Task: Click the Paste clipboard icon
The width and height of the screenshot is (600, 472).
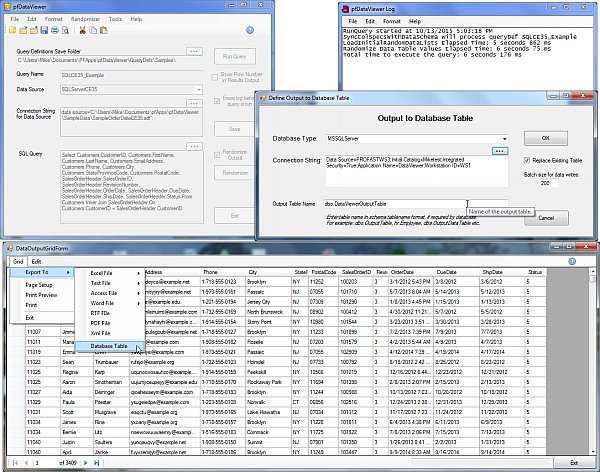Action: (104, 30)
